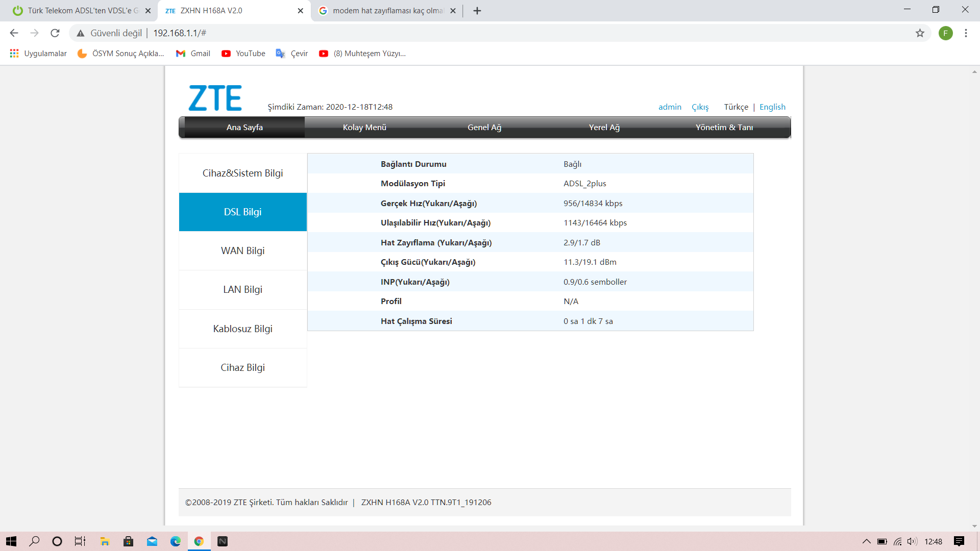
Task: Open the Yönetim & Tanı menu
Action: 724,128
